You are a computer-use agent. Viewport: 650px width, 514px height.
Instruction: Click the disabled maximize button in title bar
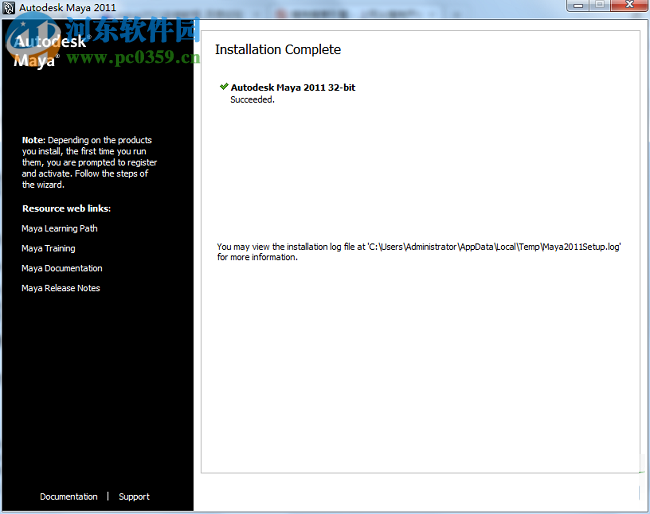(600, 5)
